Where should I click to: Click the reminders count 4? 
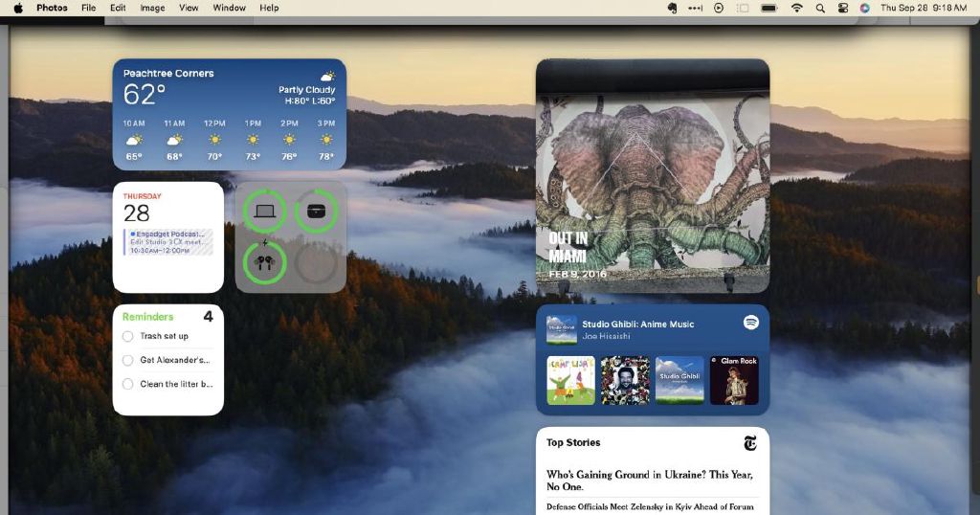[x=208, y=317]
